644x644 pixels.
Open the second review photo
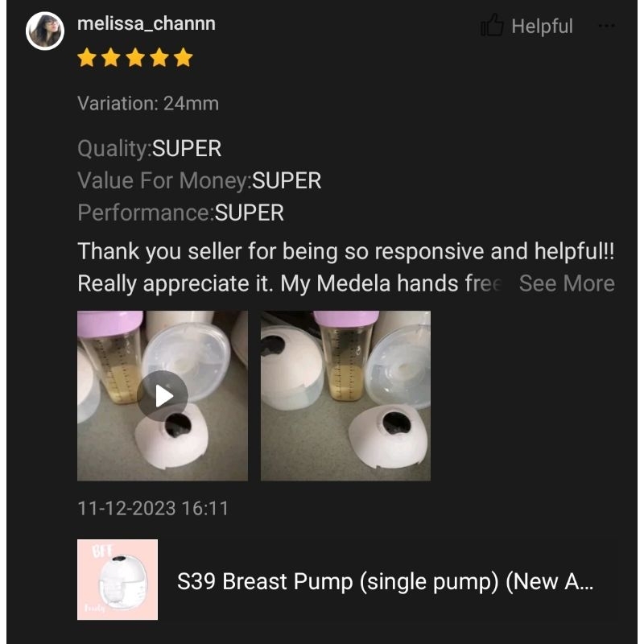pos(345,395)
